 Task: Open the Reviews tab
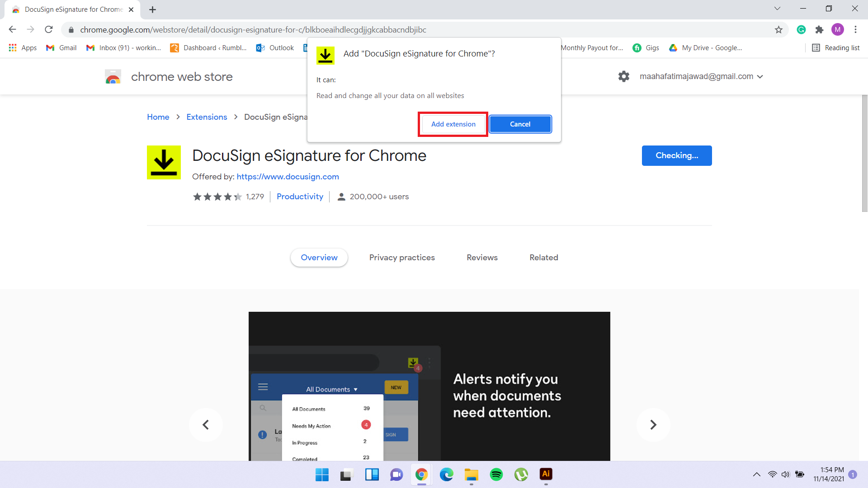tap(482, 258)
